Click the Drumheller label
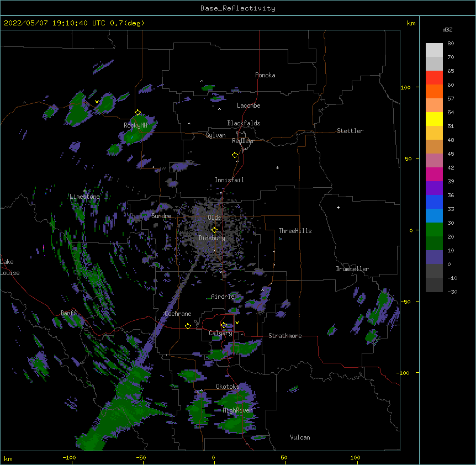The height and width of the screenshot is (465, 476). click(x=352, y=269)
